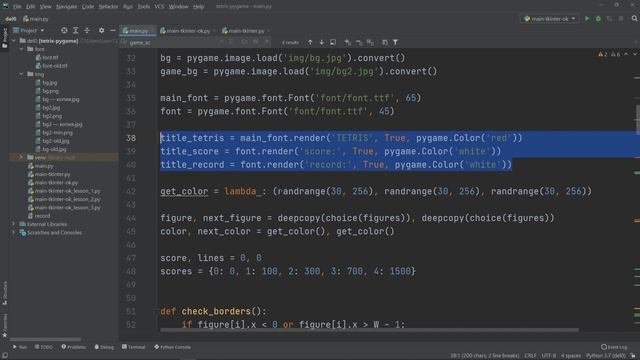Open the File menu

(17, 7)
